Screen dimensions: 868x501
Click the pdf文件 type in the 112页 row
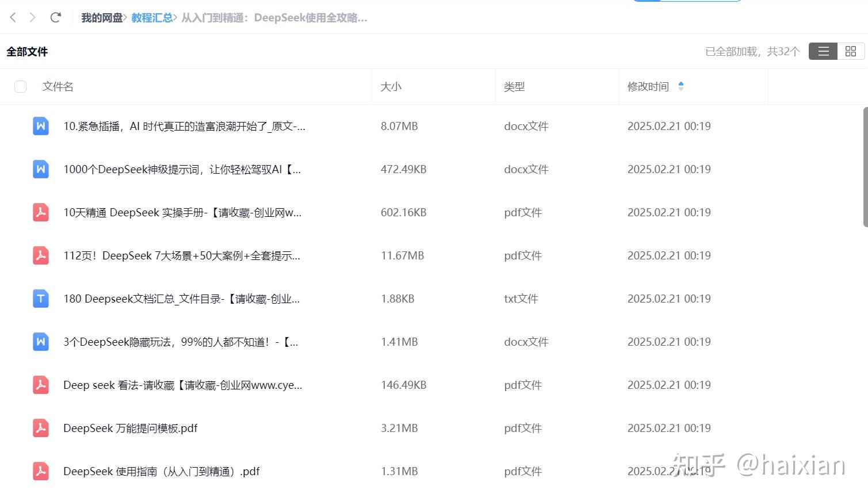(523, 255)
